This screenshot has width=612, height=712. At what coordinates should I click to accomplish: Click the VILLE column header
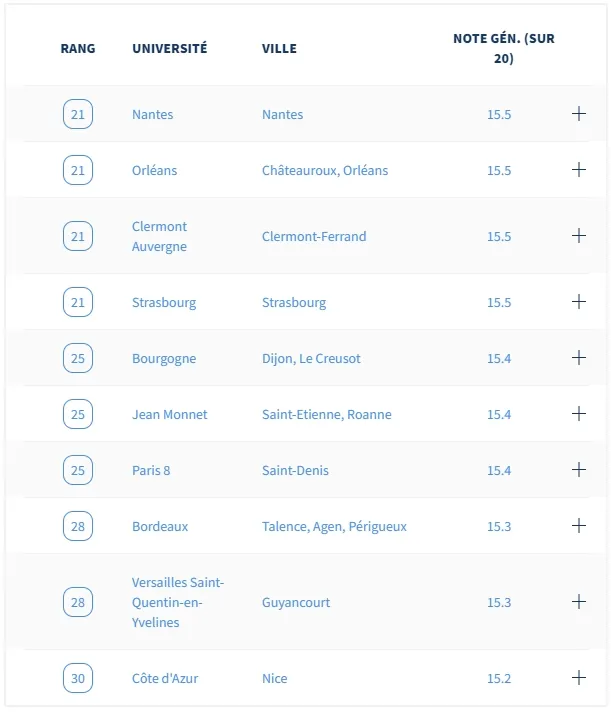tap(279, 49)
